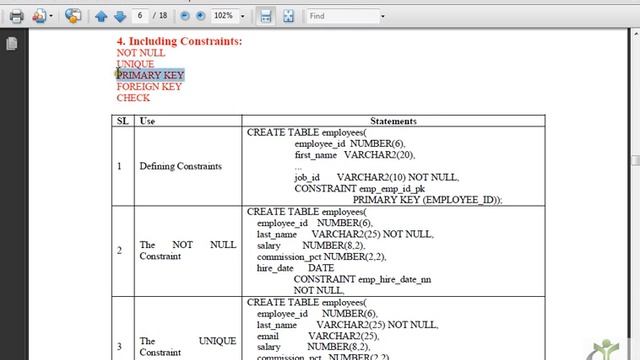Screen dimensions: 640x360
Task: Click the NOT NULL constraint line
Action: tap(141, 53)
